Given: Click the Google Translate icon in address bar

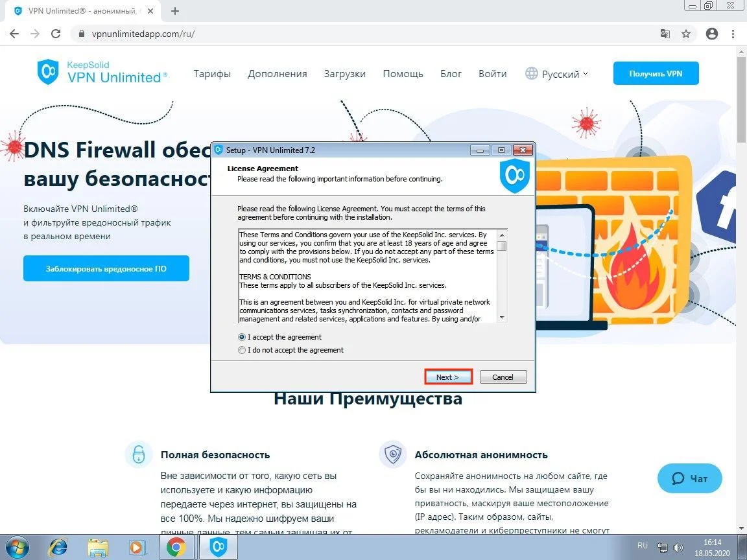Looking at the screenshot, I should (665, 34).
